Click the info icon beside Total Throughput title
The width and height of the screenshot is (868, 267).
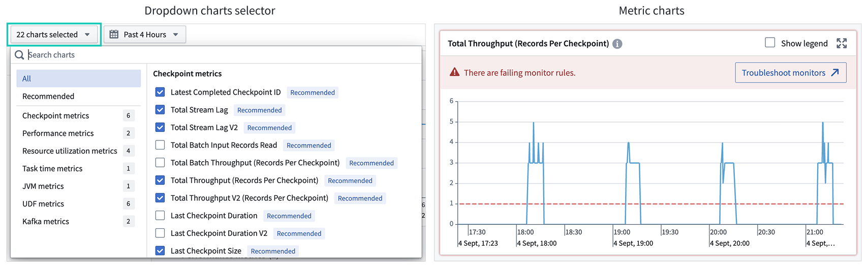pos(617,44)
